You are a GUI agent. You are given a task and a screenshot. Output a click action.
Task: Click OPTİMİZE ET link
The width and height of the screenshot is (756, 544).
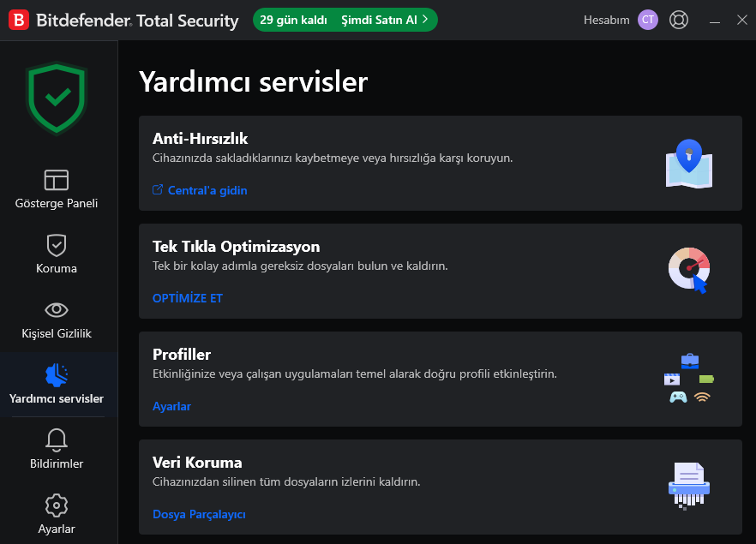188,298
